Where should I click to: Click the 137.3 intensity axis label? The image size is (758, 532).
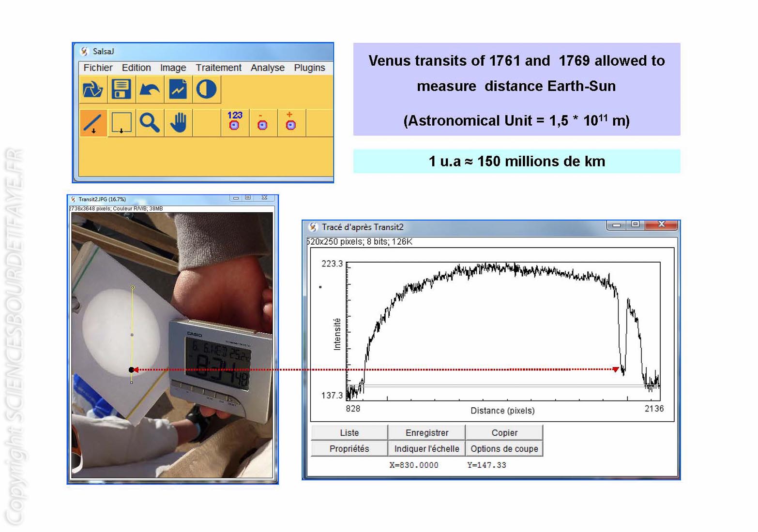[x=332, y=396]
